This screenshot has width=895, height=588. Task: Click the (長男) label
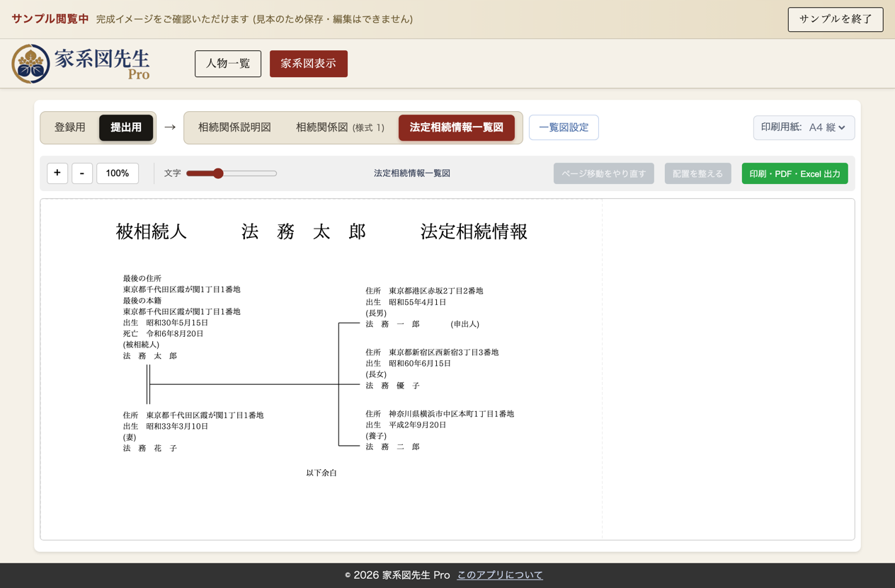point(376,313)
